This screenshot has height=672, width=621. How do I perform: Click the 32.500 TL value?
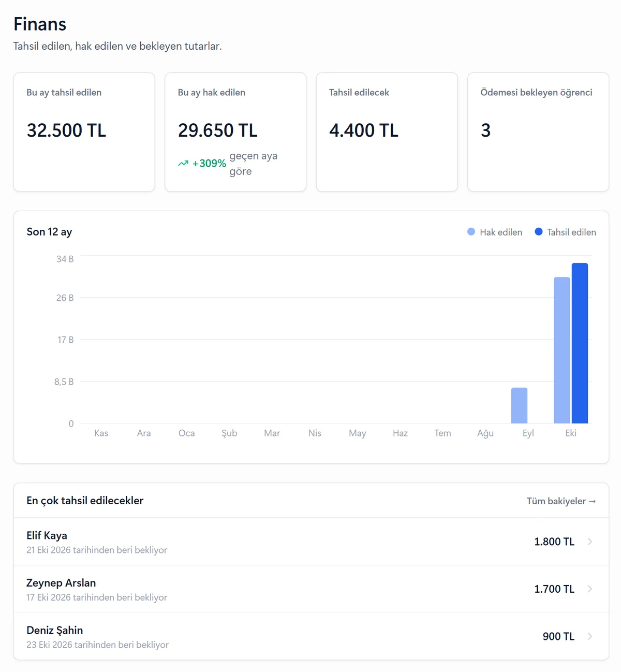66,130
